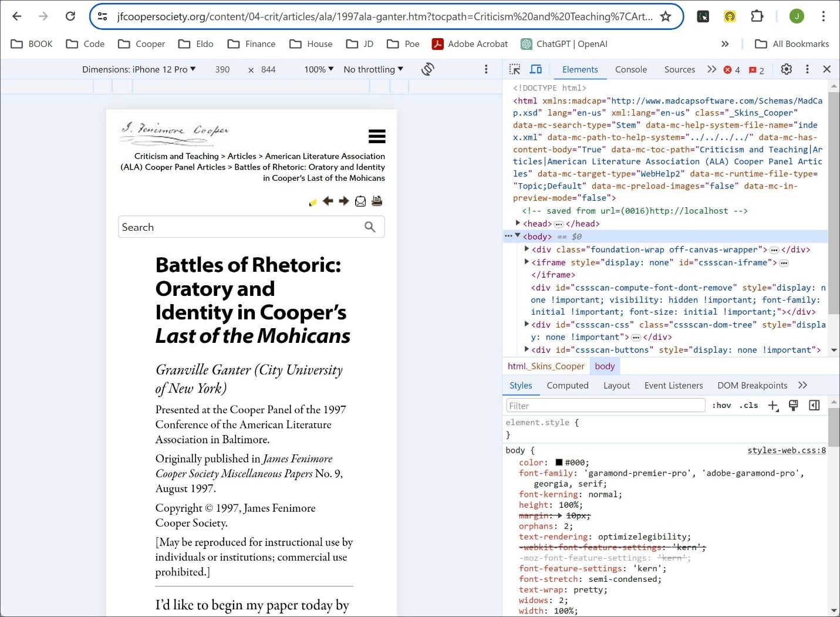Expand the head element in the DOM tree
Screen dimensions: 840x617
517,223
